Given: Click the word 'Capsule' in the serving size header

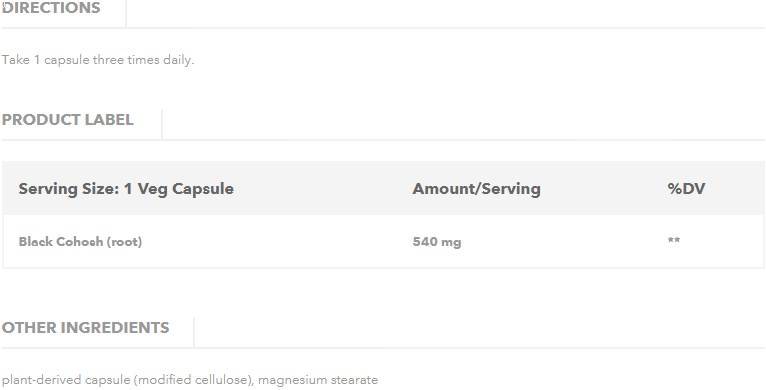Looking at the screenshot, I should pos(203,189).
